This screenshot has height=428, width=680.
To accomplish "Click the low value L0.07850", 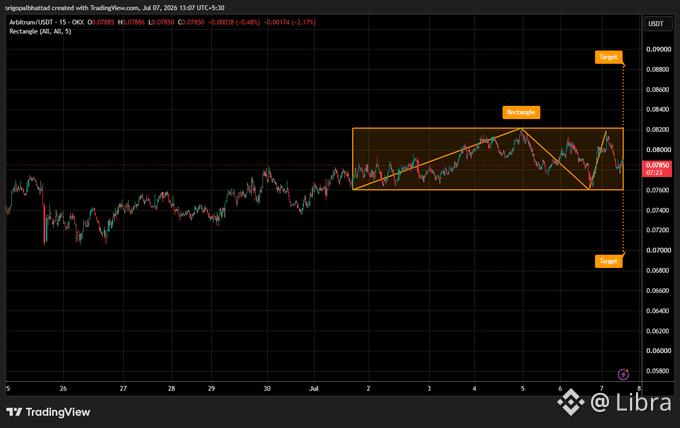I will [x=161, y=22].
